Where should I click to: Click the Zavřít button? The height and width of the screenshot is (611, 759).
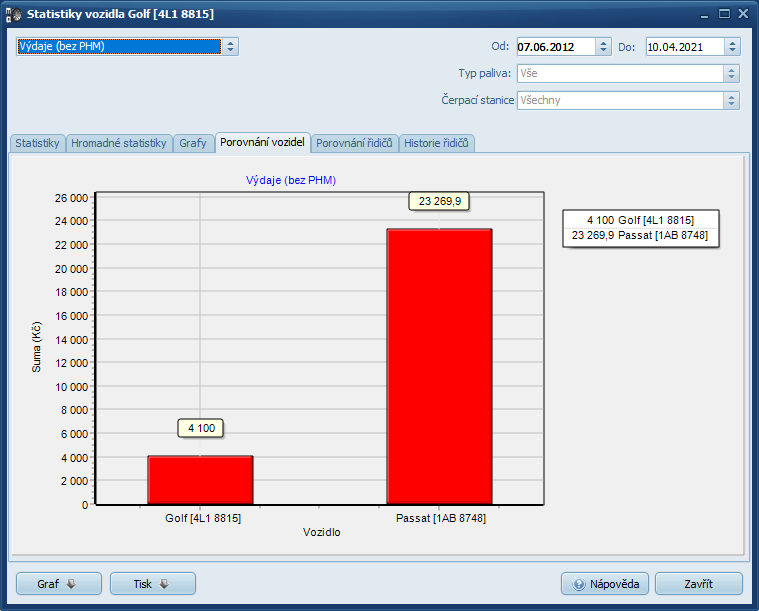(698, 584)
